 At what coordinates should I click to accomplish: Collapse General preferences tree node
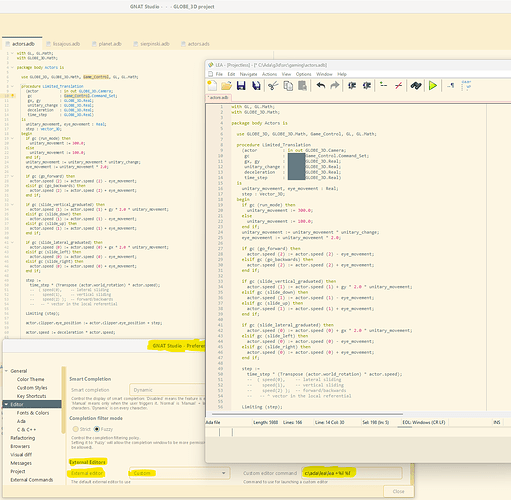(x=6, y=371)
